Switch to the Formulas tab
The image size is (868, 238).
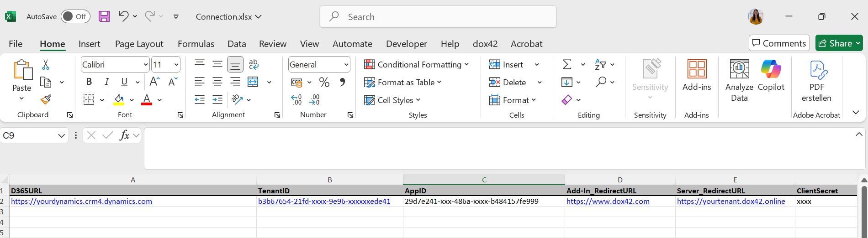point(196,44)
